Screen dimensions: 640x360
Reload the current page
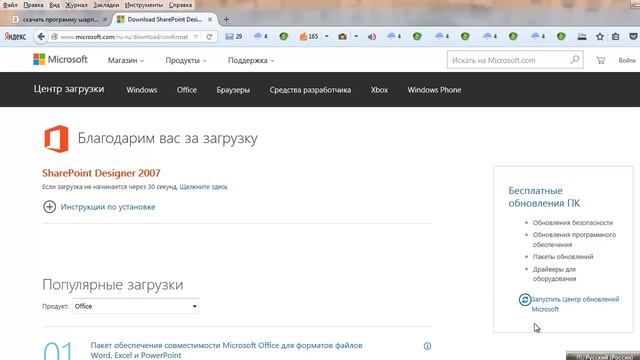tap(209, 37)
